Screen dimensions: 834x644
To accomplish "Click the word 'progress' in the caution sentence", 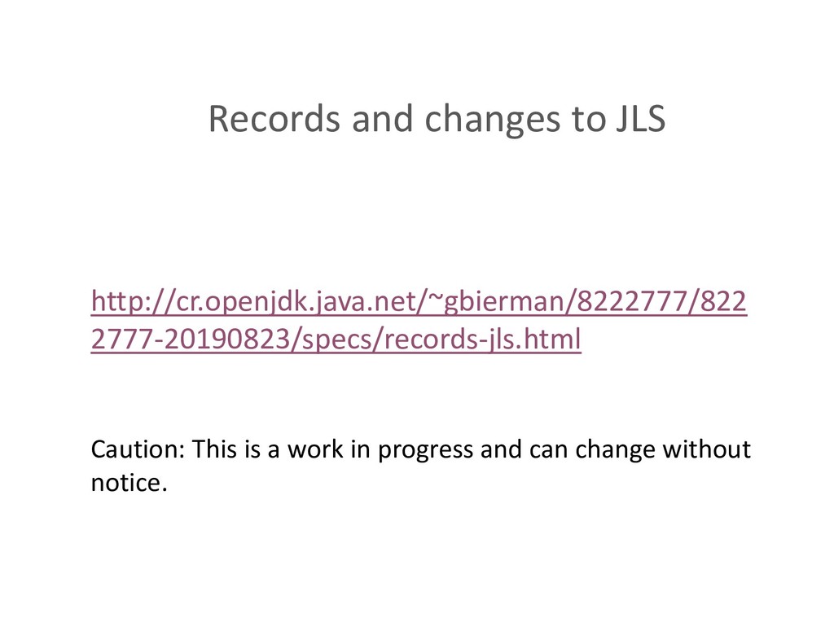I will (425, 450).
